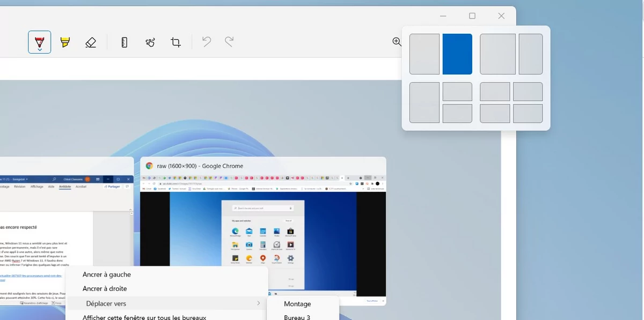Open the Word document window thumbnail
This screenshot has width=644, height=320.
(67, 231)
